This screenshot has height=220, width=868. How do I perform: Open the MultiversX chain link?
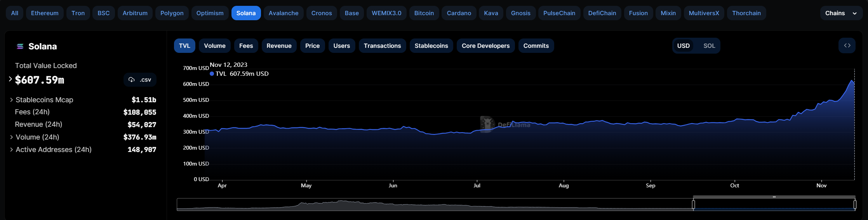point(704,13)
